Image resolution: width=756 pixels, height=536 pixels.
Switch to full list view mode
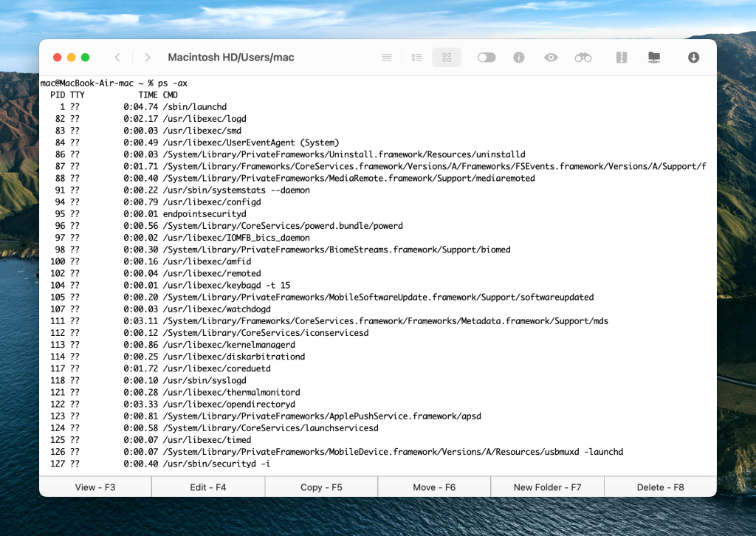pyautogui.click(x=386, y=57)
